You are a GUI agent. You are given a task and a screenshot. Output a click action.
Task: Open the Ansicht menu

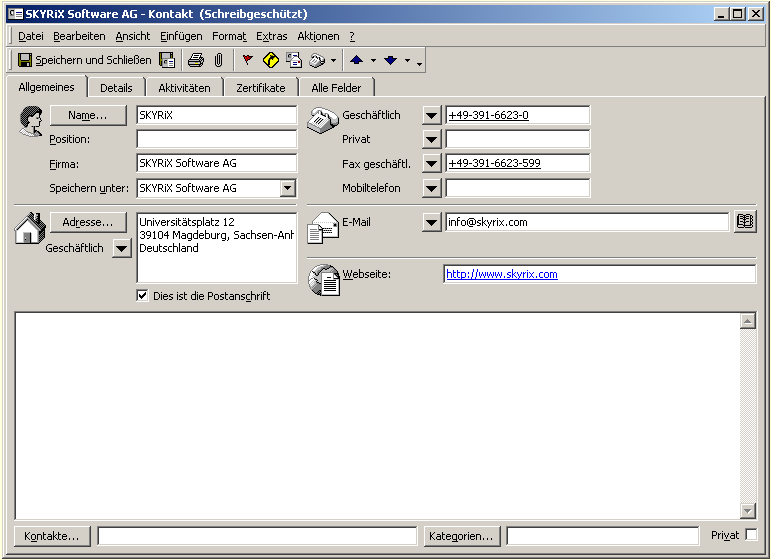pos(133,36)
